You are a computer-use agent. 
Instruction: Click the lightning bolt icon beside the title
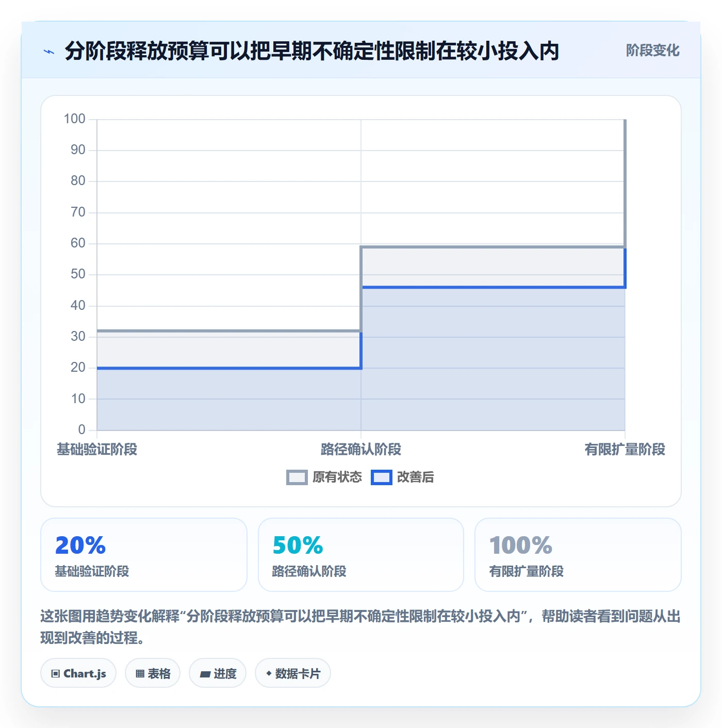coord(49,52)
